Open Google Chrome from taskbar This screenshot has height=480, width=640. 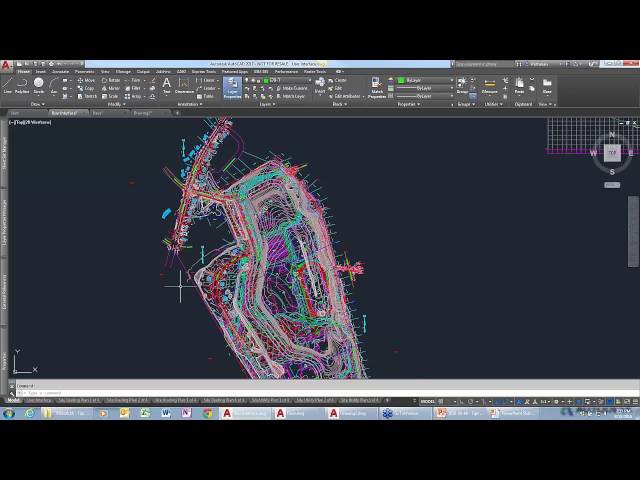208,413
